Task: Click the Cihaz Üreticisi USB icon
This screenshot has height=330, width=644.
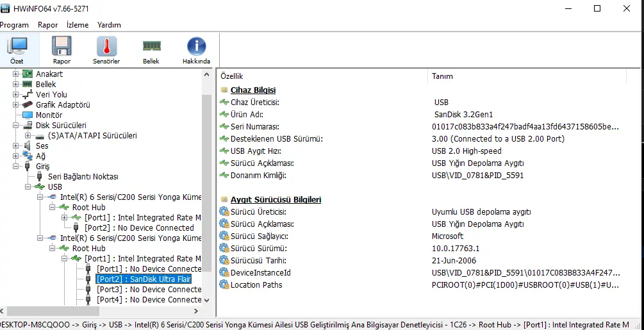Action: (224, 102)
